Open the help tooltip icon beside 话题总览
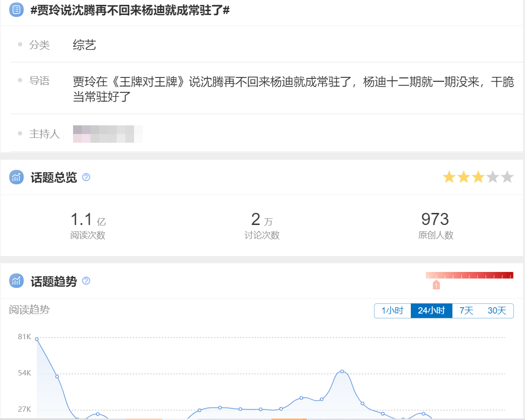Viewport: 525px width, 420px height. click(86, 177)
